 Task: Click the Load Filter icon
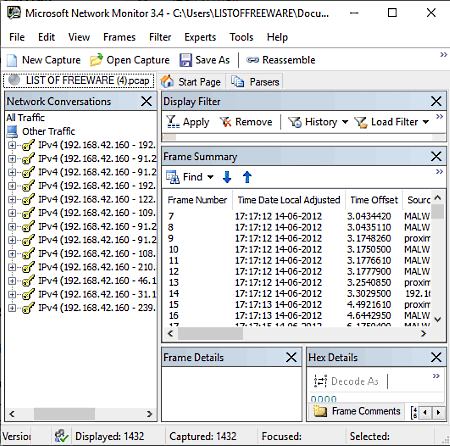tap(361, 122)
